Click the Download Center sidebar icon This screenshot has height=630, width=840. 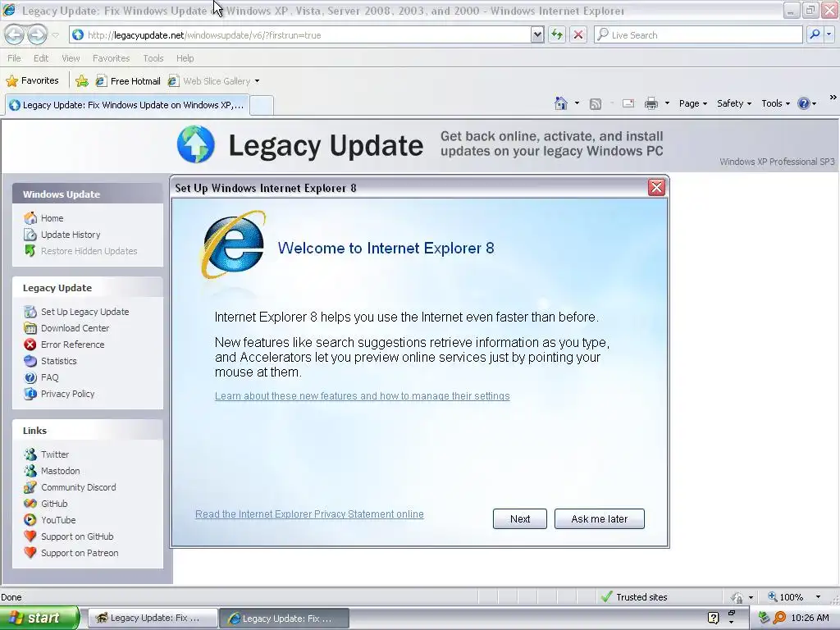[x=30, y=328]
